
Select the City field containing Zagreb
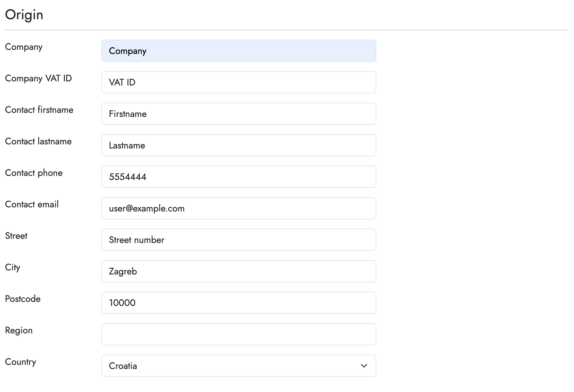point(239,271)
